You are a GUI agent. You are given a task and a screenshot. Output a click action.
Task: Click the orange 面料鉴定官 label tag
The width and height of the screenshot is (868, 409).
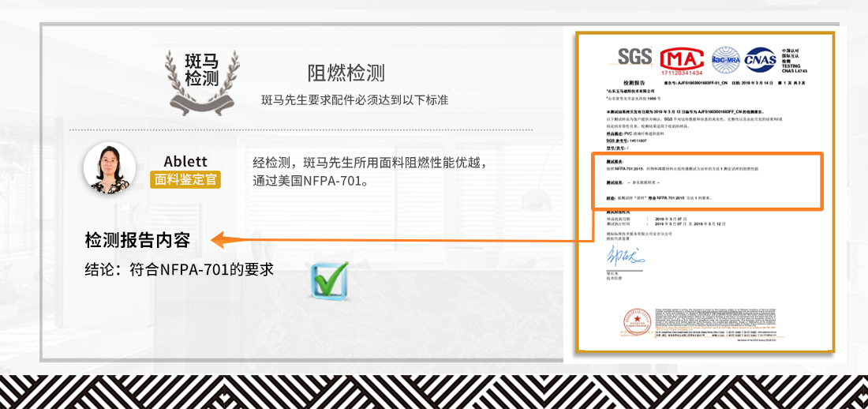pyautogui.click(x=185, y=180)
